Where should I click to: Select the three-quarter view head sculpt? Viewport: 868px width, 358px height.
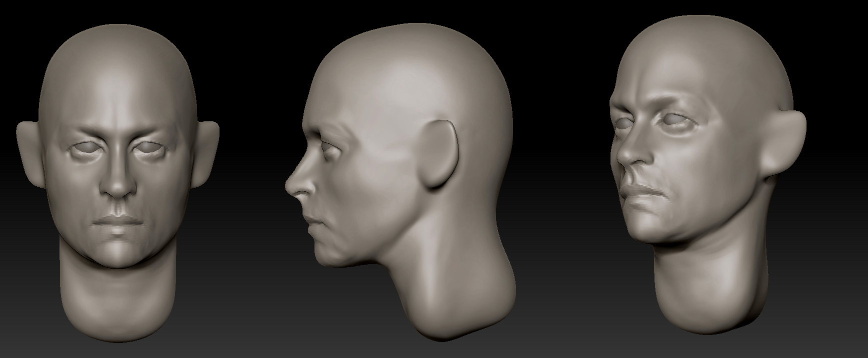coord(707,174)
